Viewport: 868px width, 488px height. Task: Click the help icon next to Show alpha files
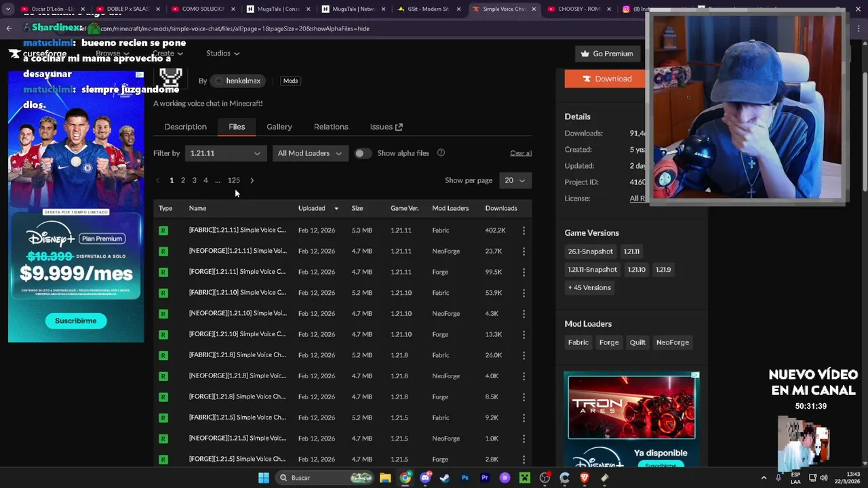(x=441, y=152)
